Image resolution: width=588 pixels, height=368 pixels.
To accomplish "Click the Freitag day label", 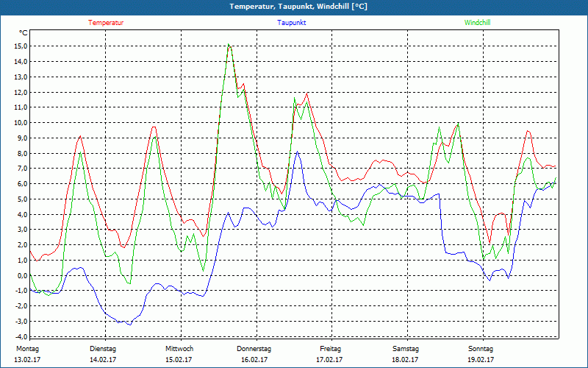I will click(330, 349).
